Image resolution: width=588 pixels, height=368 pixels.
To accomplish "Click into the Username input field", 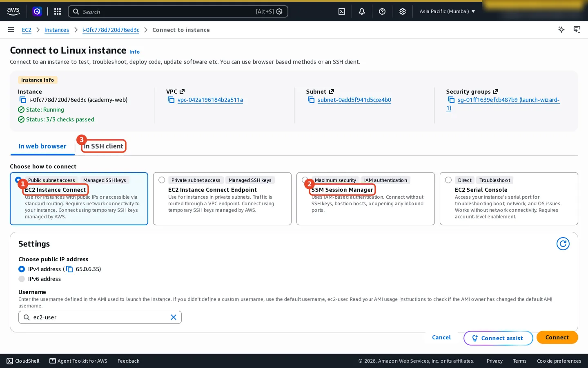I will (x=100, y=317).
